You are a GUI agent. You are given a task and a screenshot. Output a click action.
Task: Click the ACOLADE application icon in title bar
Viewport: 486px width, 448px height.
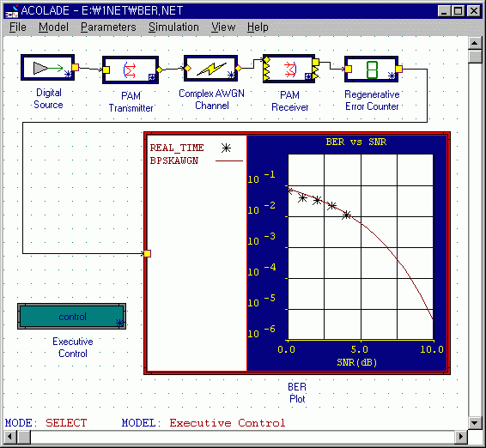click(x=11, y=11)
